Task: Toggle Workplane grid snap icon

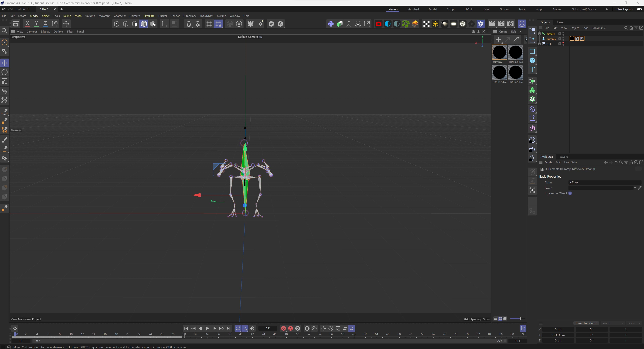Action: pyautogui.click(x=209, y=24)
